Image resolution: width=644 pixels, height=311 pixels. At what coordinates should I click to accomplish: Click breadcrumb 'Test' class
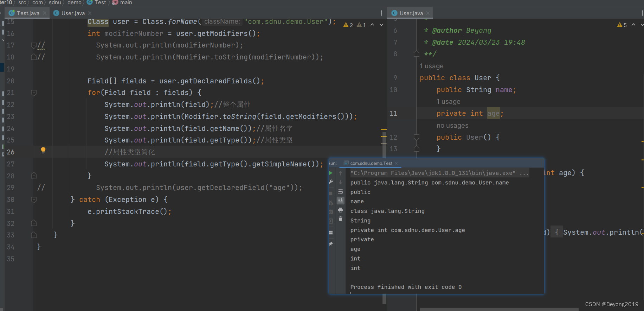click(97, 2)
